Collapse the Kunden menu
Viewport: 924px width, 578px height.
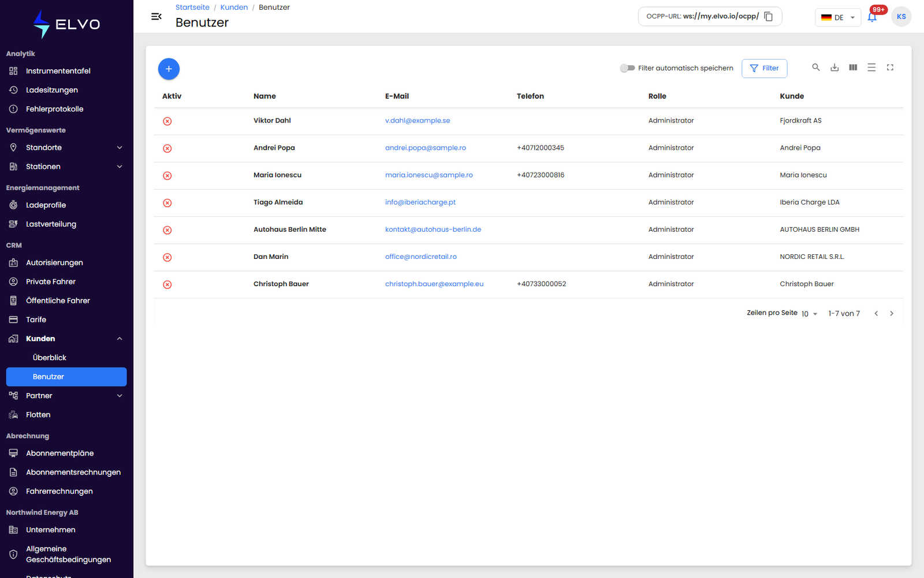tap(66, 339)
